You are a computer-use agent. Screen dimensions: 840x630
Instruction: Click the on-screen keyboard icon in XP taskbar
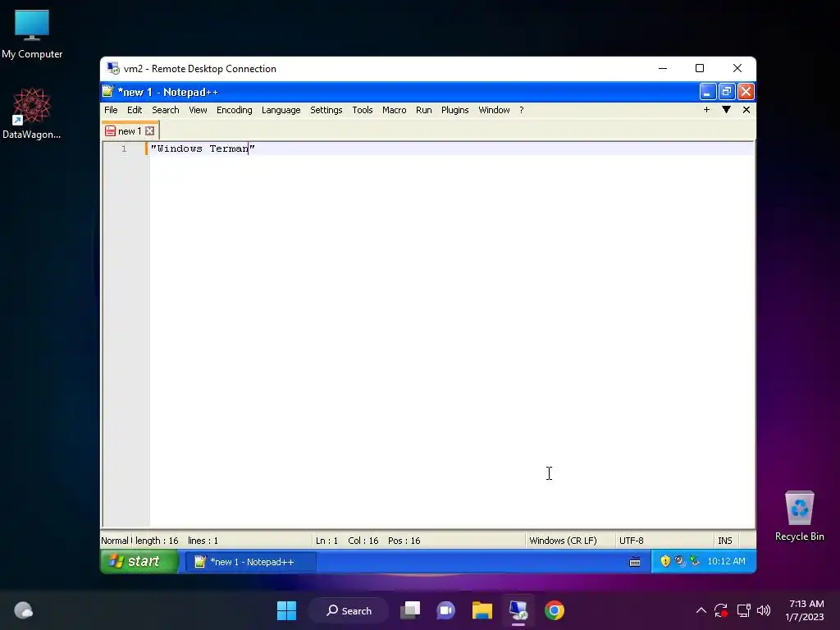[x=635, y=561]
